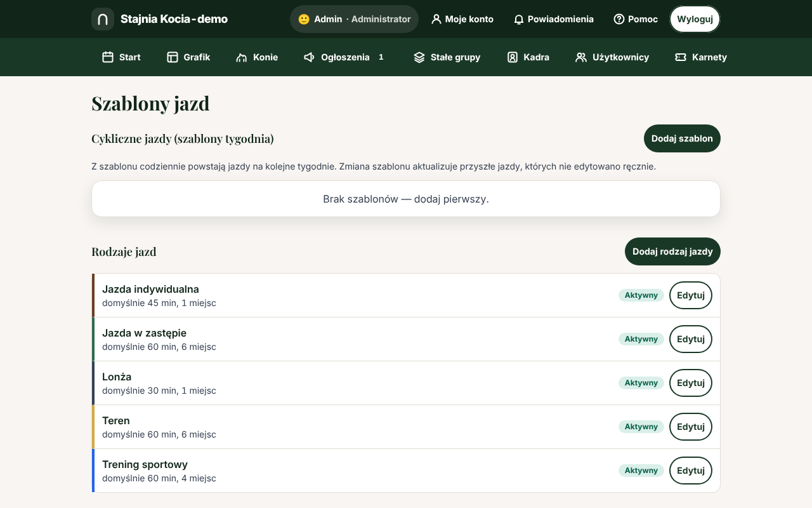Go to Moje konto
This screenshot has width=812, height=508.
[x=462, y=19]
